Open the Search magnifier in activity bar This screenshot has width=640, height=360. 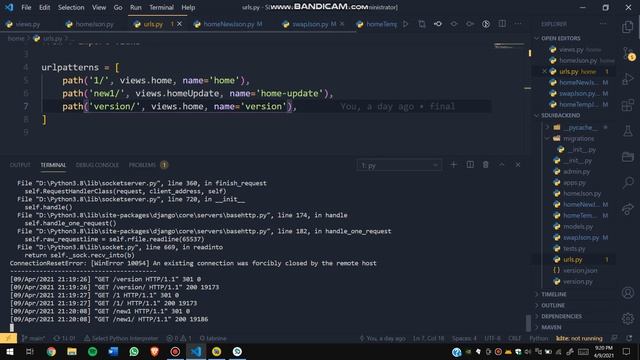point(628,182)
